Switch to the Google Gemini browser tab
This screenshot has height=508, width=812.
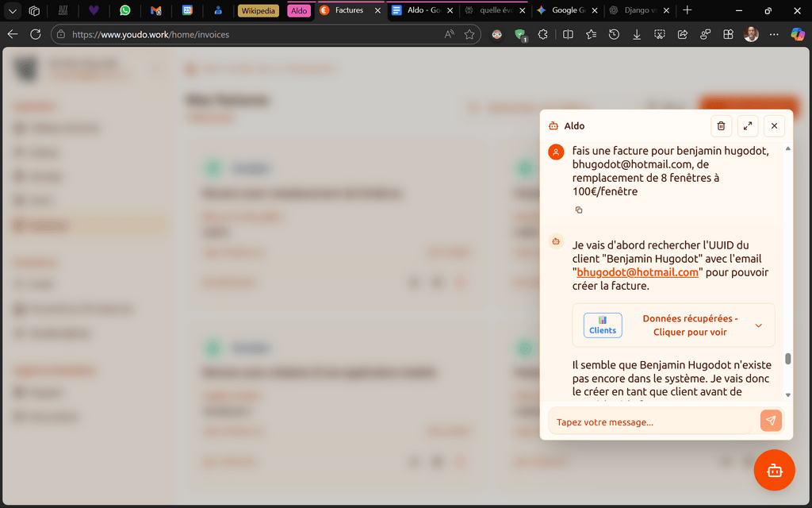click(x=568, y=11)
